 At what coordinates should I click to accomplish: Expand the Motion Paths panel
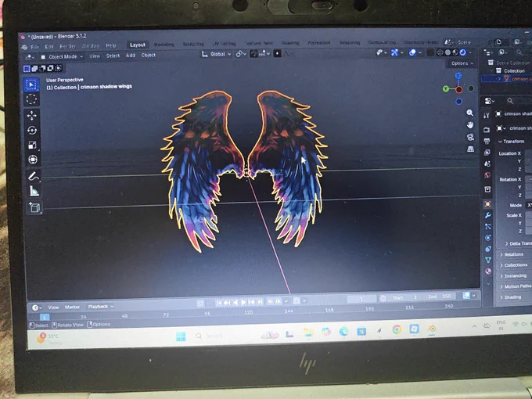click(x=516, y=286)
